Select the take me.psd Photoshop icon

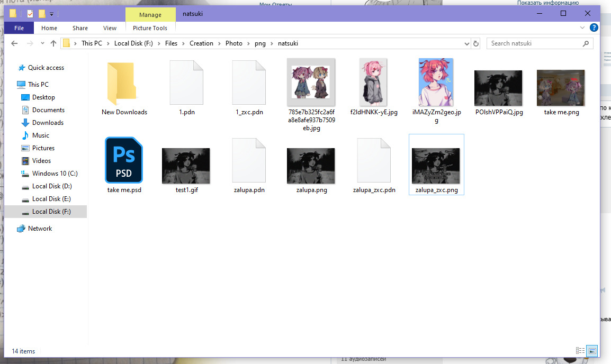click(x=124, y=160)
